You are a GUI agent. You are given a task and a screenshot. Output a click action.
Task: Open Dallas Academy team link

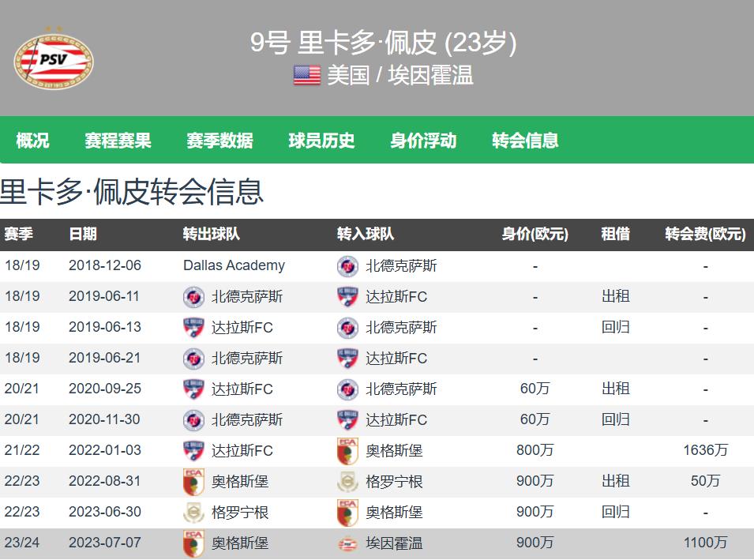pyautogui.click(x=234, y=266)
